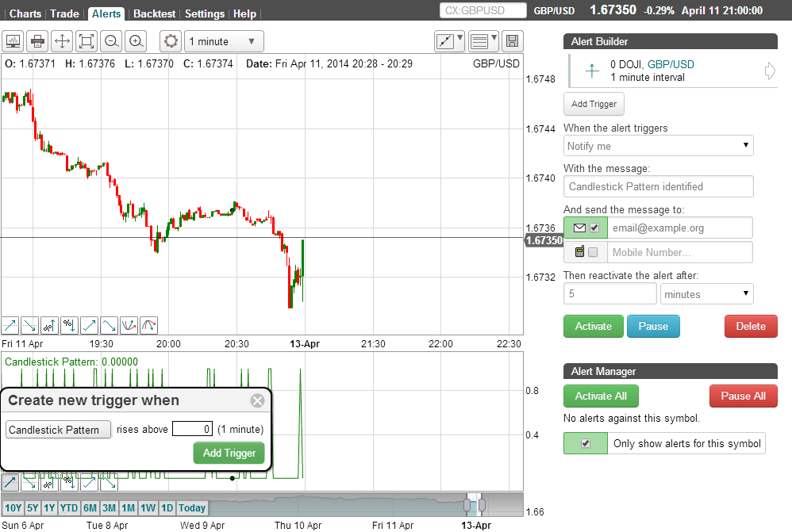Click Add Trigger in Alert Builder

(x=594, y=104)
